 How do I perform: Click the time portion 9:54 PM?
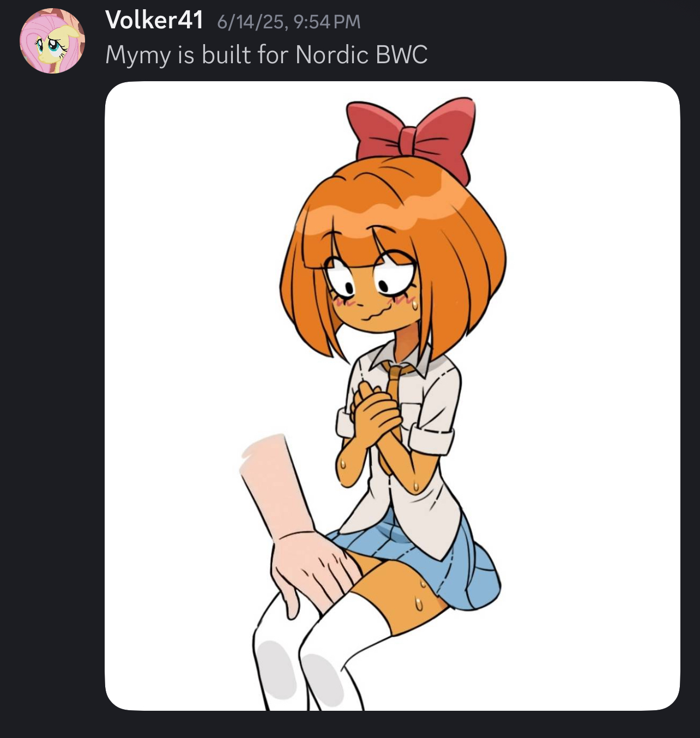pos(327,22)
